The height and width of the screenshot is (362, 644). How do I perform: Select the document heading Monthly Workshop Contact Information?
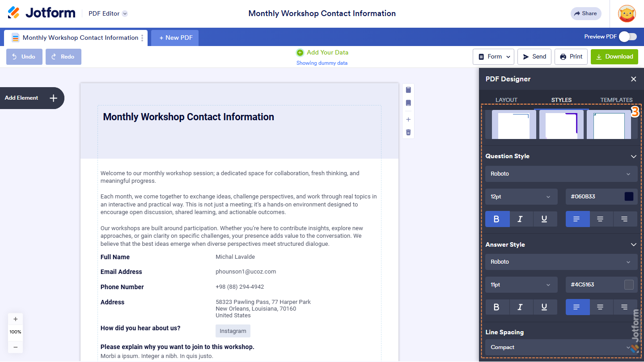click(188, 117)
